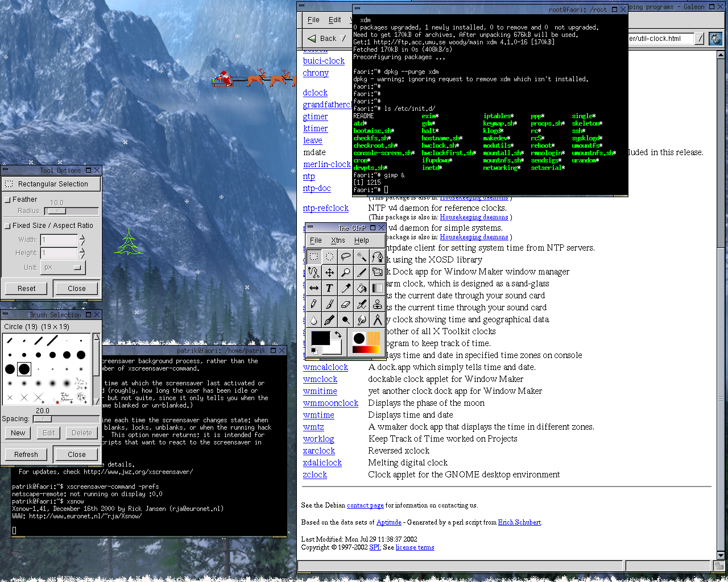Click Refresh in Brush Selection

click(x=26, y=455)
